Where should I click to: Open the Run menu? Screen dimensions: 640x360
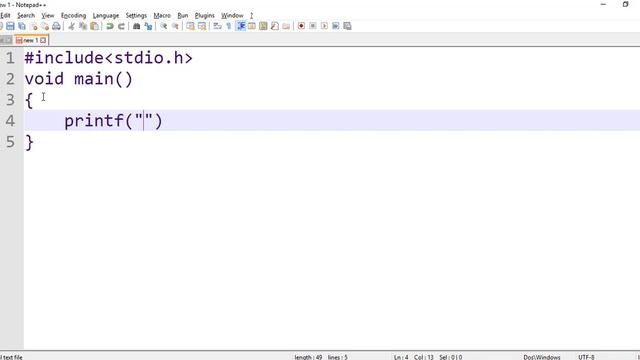183,16
